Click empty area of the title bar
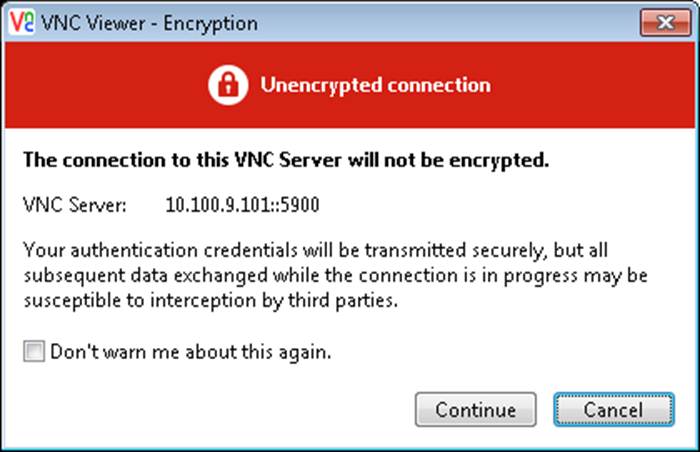Screen dimensions: 700x452 coord(446,22)
